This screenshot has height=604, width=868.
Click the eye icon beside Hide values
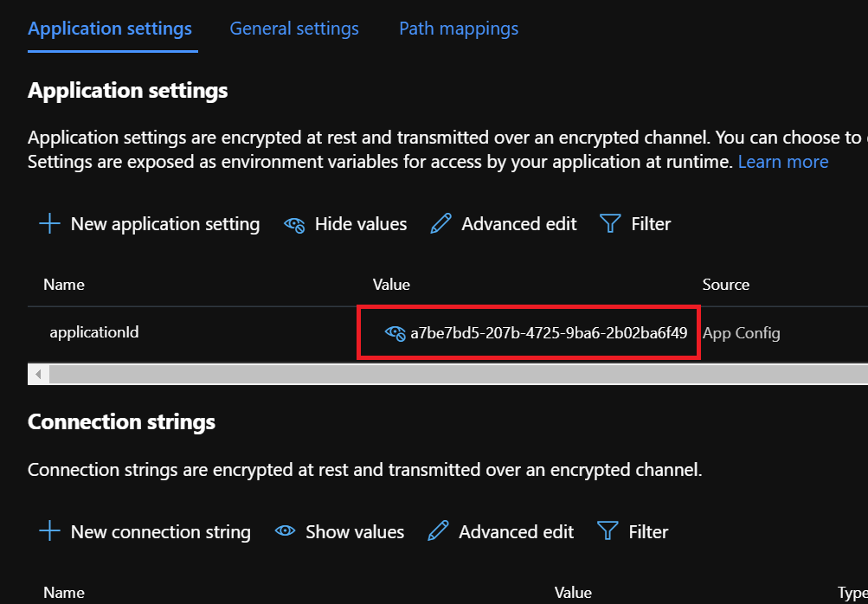click(x=294, y=225)
